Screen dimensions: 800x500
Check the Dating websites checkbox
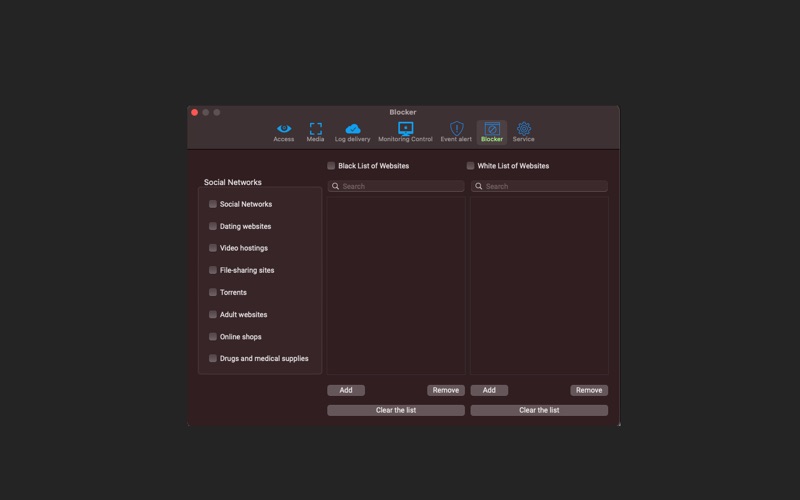[x=213, y=226]
